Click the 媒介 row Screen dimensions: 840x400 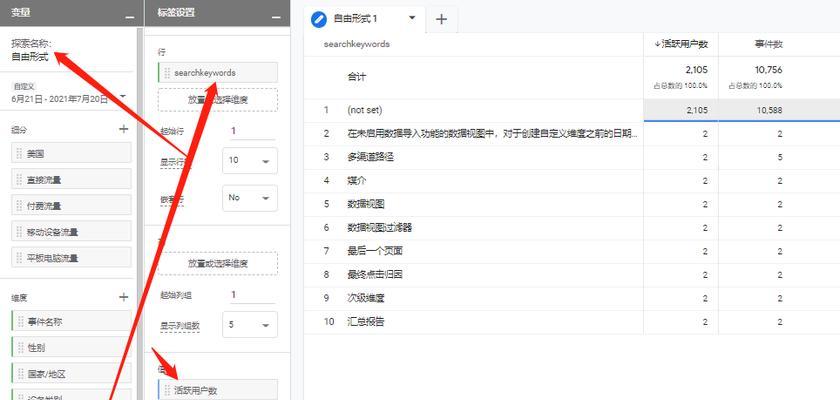tap(572, 180)
